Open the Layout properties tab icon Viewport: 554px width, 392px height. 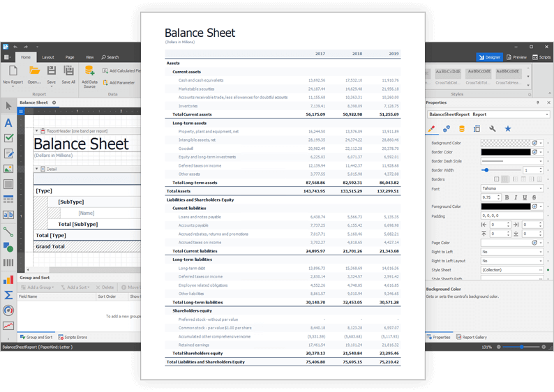[477, 129]
